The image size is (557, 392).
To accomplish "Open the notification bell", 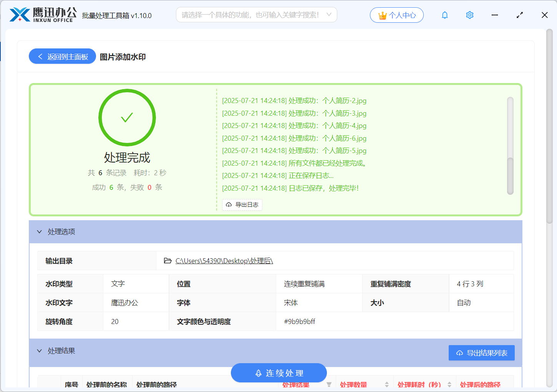I will [445, 15].
